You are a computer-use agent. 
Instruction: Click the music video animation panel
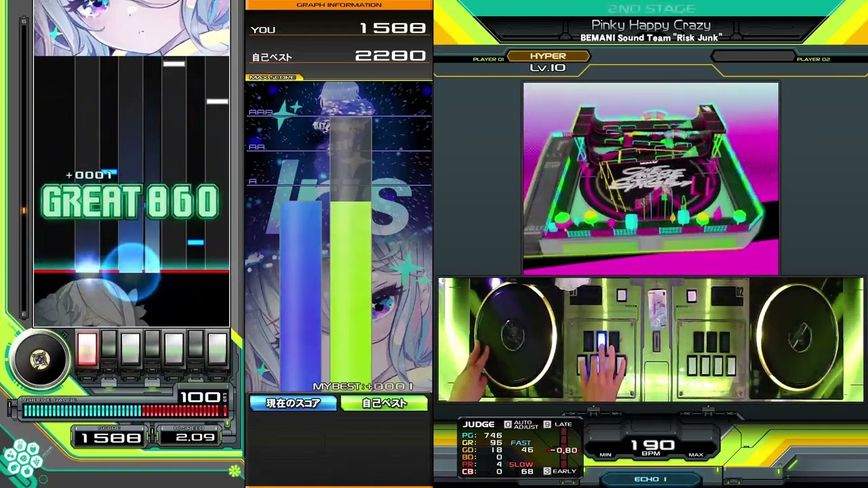click(651, 178)
